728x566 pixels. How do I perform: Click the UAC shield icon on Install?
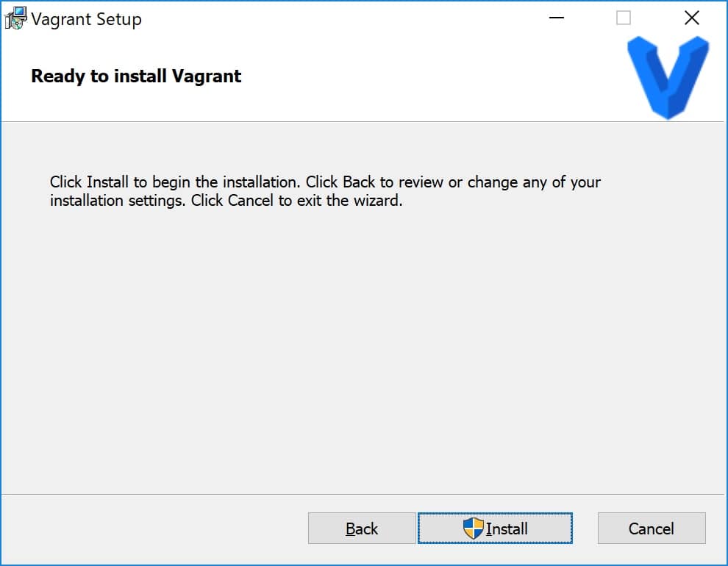pyautogui.click(x=473, y=528)
